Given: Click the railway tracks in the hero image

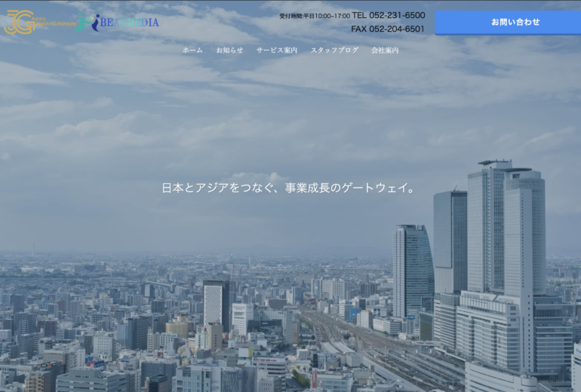Looking at the screenshot, I should (340, 332).
